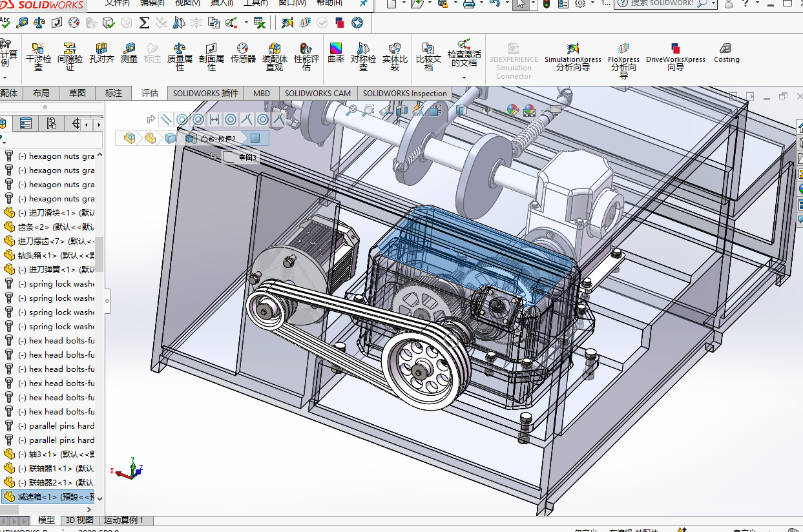The height and width of the screenshot is (532, 803).
Task: Toggle the 对称检查 symmetry check tool
Action: (x=363, y=57)
